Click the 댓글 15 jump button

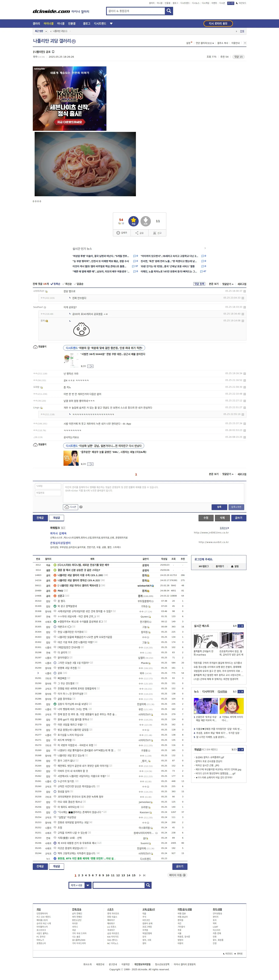pos(238,57)
